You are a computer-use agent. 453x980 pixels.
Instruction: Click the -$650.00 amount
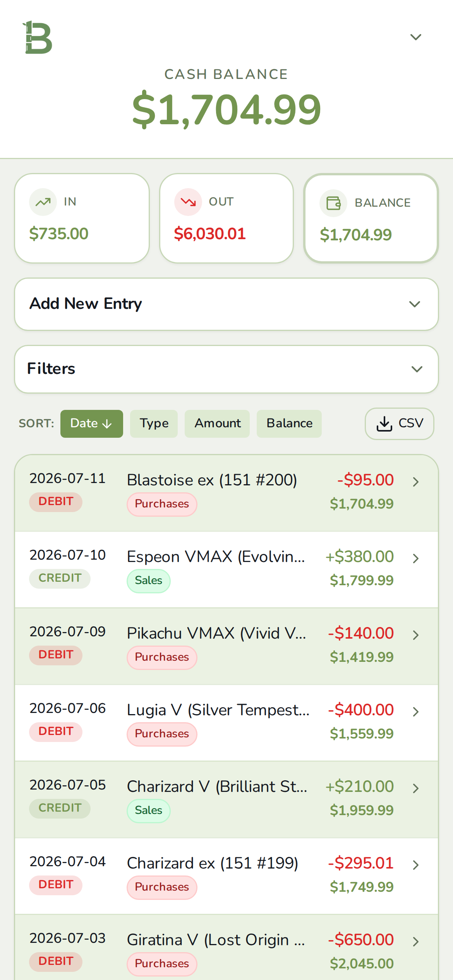(361, 940)
